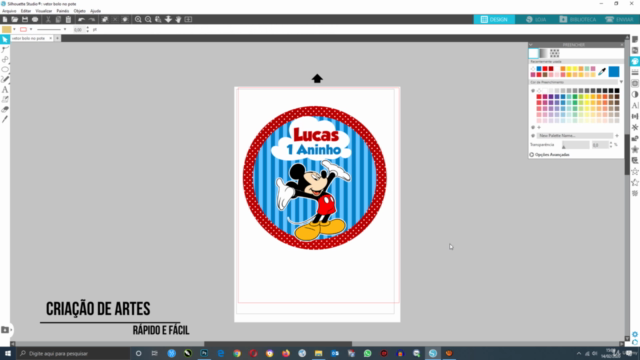
Task: Paste using the clipboard icon
Action: click(x=68, y=19)
